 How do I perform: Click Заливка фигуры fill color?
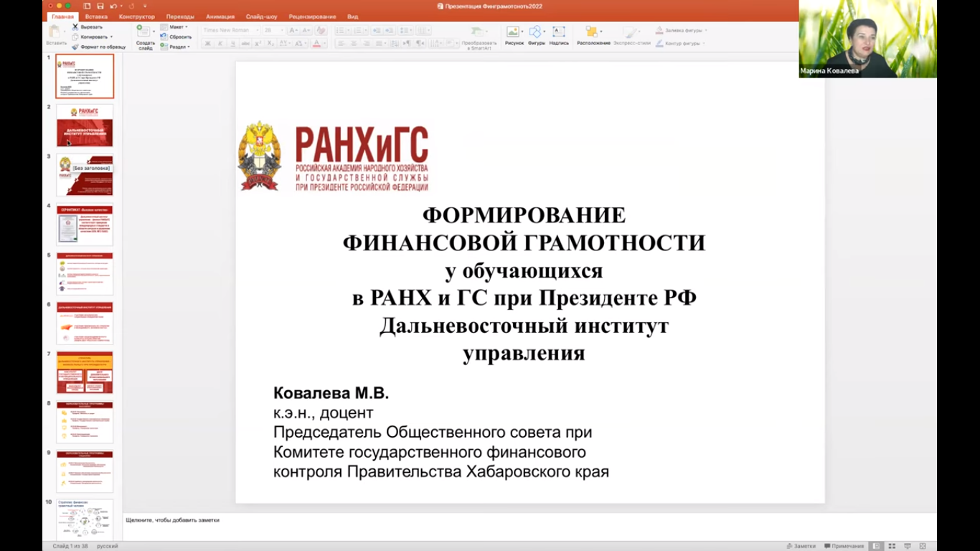[x=681, y=31]
